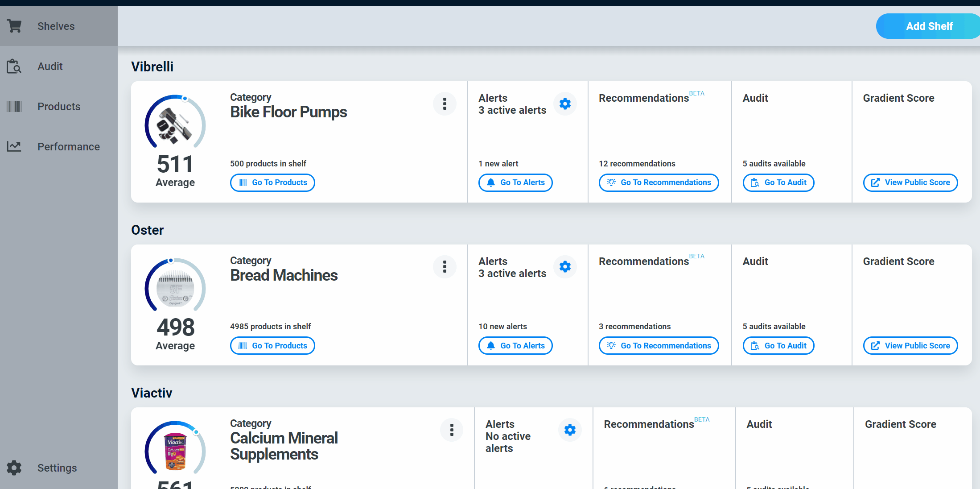Click the Performance chart icon in sidebar
This screenshot has width=980, height=489.
(x=14, y=146)
